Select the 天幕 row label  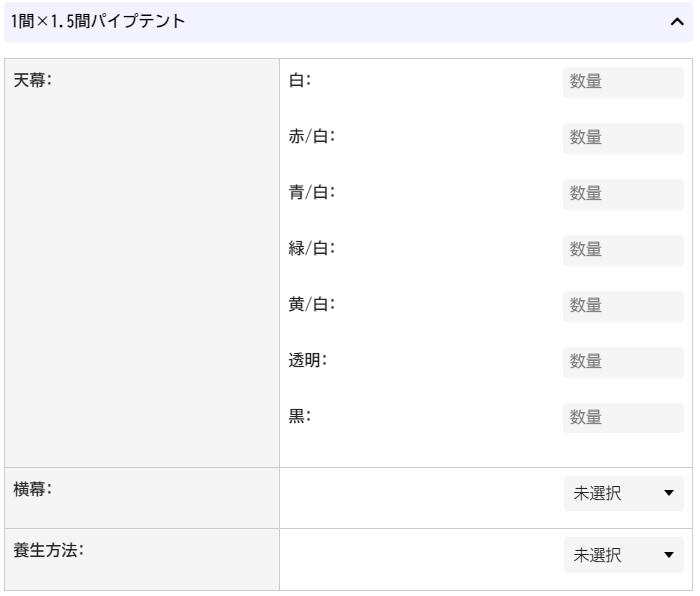(x=33, y=80)
